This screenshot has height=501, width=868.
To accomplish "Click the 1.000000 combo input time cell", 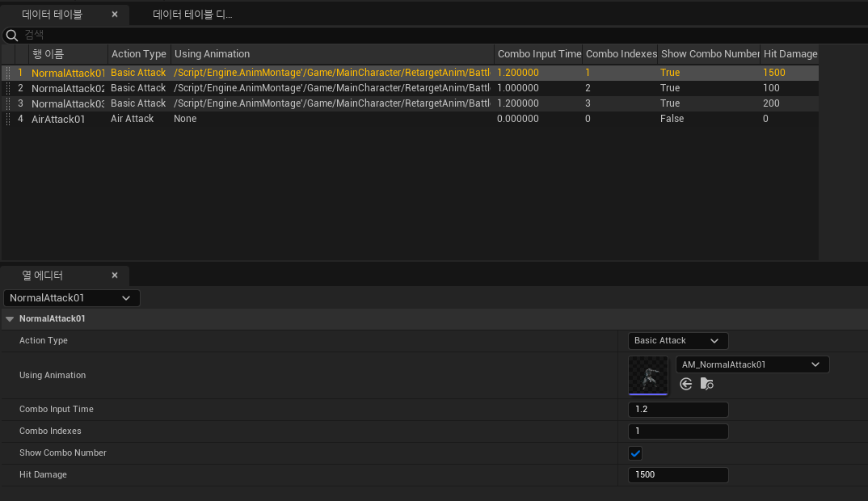I will pyautogui.click(x=517, y=88).
